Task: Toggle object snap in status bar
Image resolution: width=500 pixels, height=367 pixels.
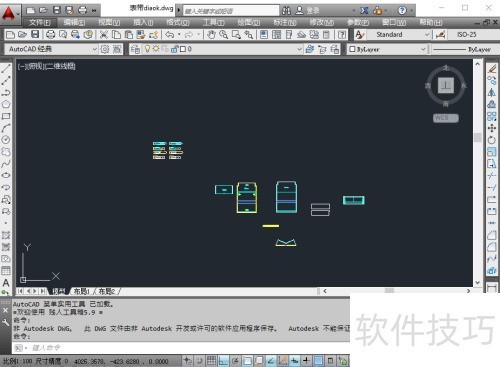Action: [x=247, y=361]
